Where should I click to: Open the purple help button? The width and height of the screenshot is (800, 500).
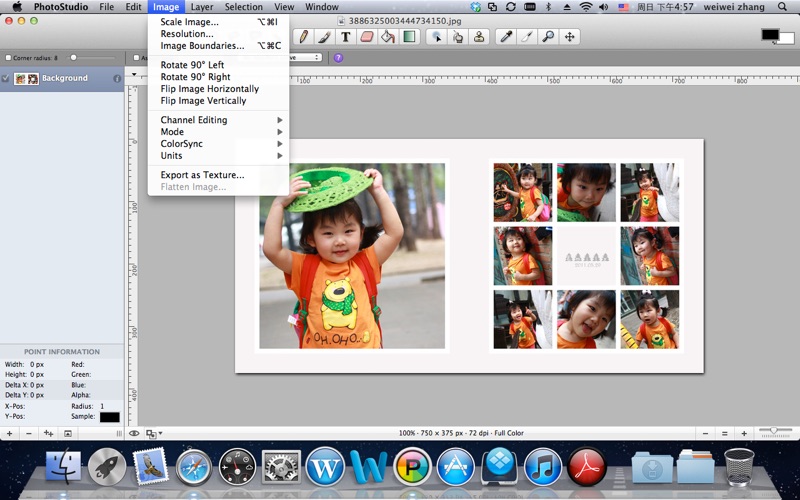[x=338, y=58]
